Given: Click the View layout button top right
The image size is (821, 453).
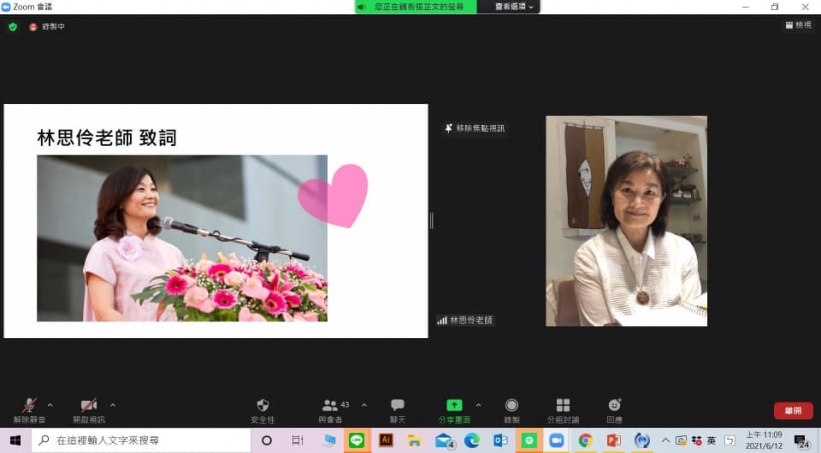Looking at the screenshot, I should click(x=797, y=25).
